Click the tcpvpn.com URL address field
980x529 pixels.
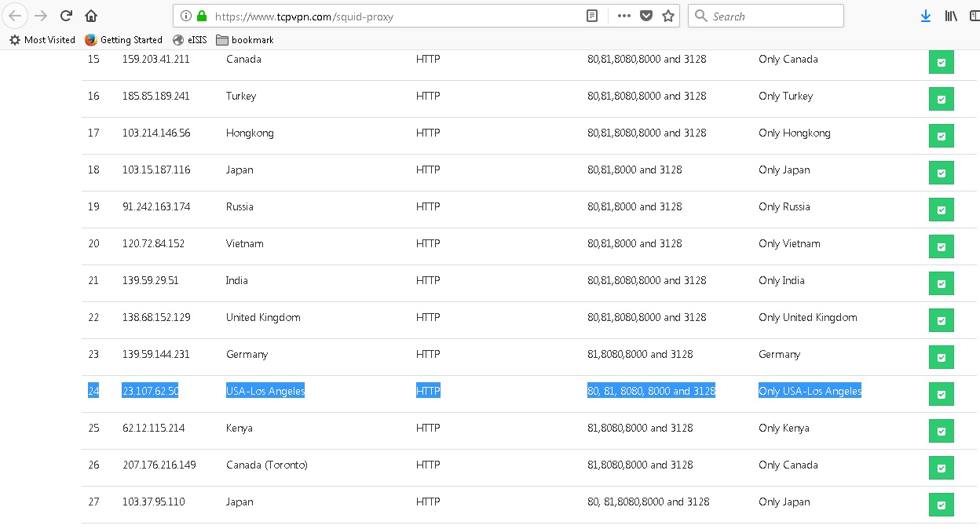(393, 16)
